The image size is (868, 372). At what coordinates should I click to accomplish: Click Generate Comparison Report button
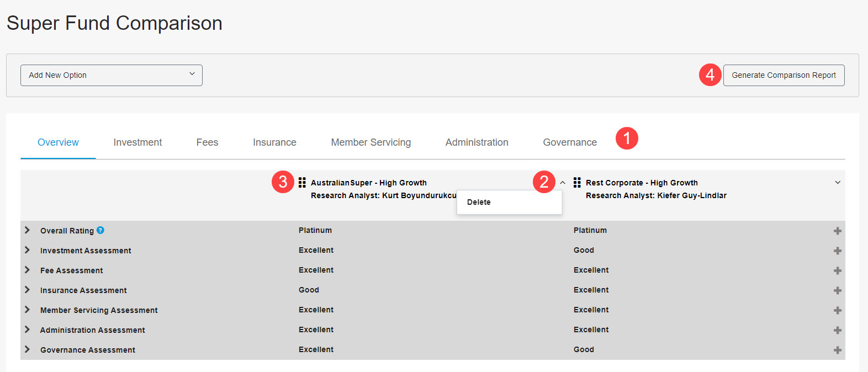pyautogui.click(x=784, y=75)
